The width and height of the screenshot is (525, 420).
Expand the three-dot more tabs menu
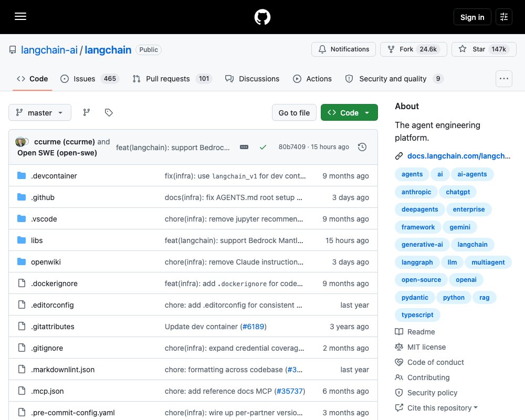tap(504, 79)
